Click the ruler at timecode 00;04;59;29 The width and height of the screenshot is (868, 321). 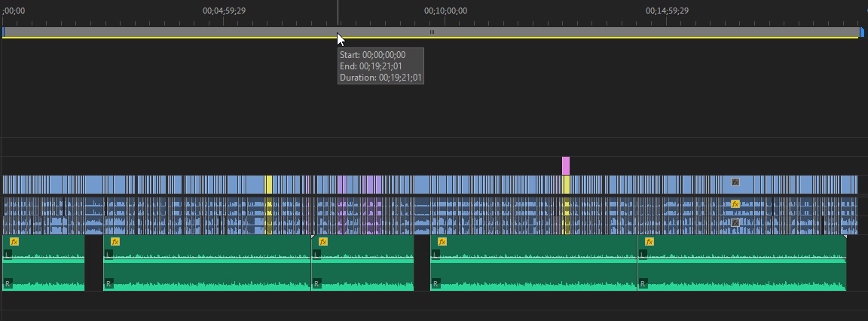[x=224, y=11]
